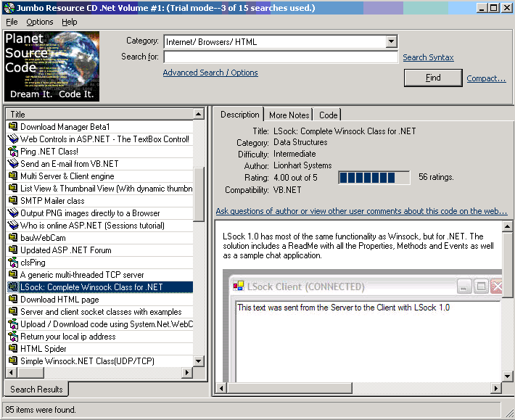Select the SMTP Mailer class entry
515x420 pixels.
tap(100, 201)
